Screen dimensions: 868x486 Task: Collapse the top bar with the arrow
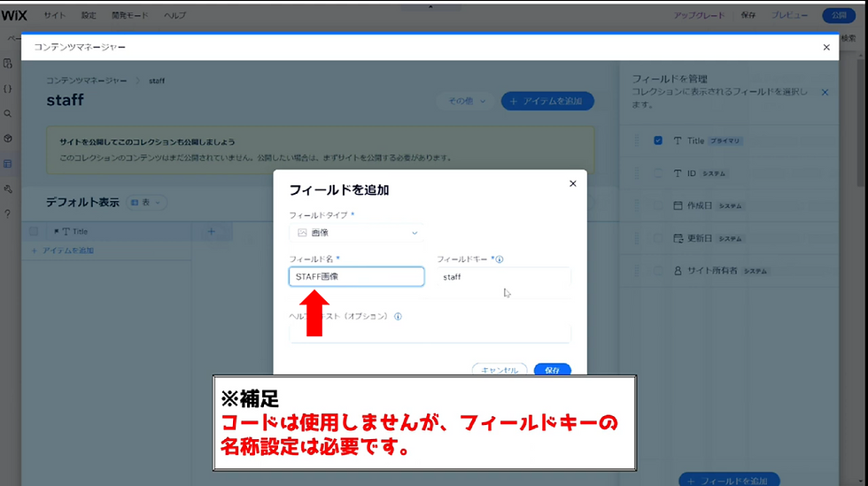(430, 7)
